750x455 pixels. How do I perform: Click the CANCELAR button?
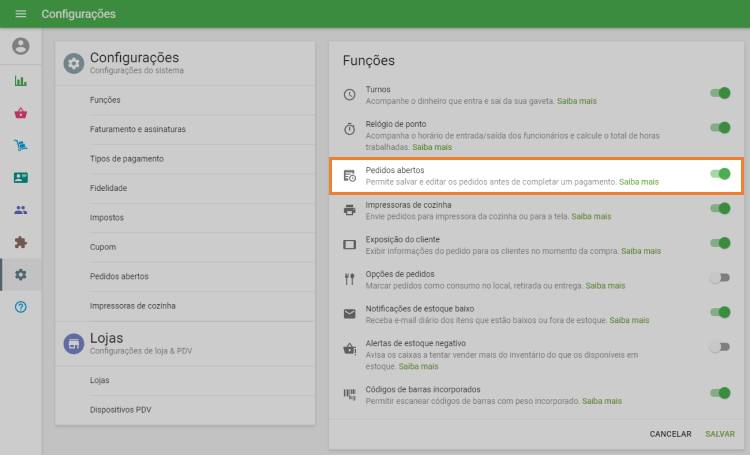(670, 434)
